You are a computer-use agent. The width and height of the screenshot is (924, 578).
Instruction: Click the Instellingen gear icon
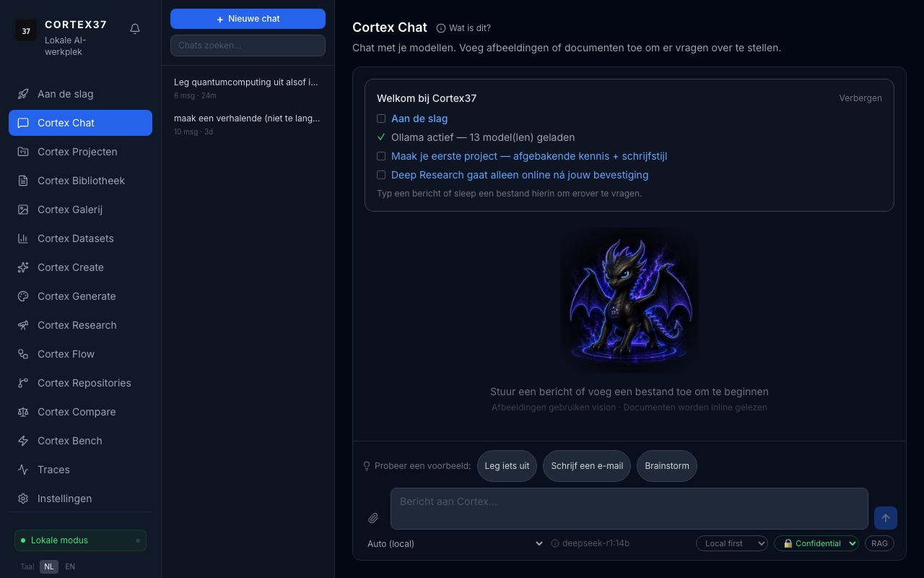point(23,499)
